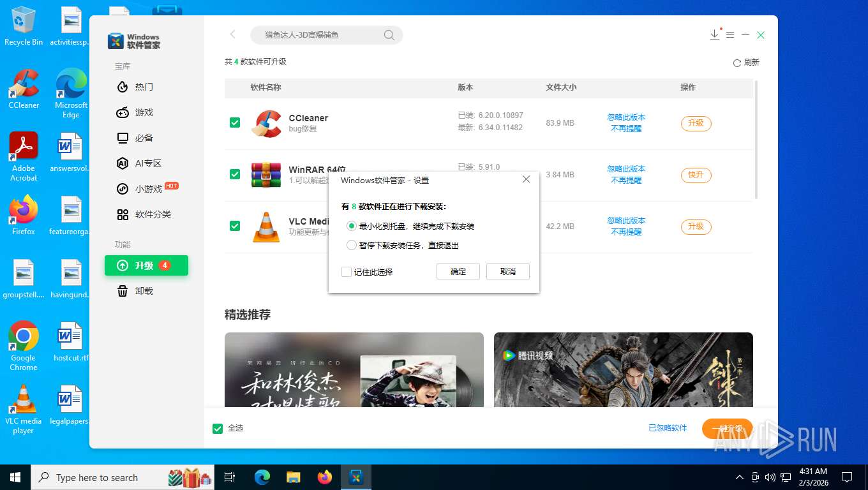Click the 取消 cancel button

click(508, 271)
